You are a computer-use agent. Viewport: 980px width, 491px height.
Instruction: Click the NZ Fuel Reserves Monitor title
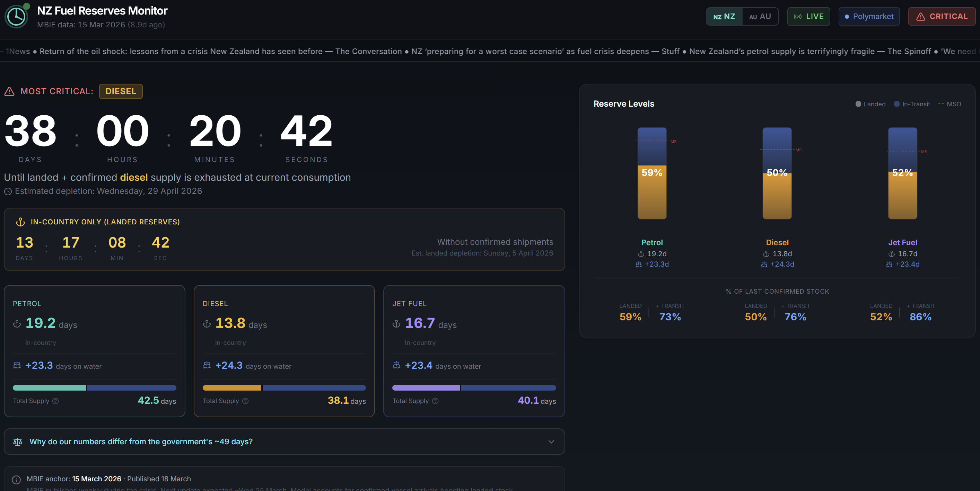click(102, 11)
